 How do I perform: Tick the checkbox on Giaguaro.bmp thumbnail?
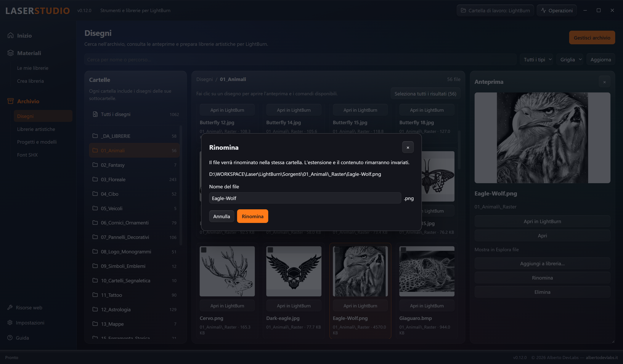pyautogui.click(x=403, y=250)
